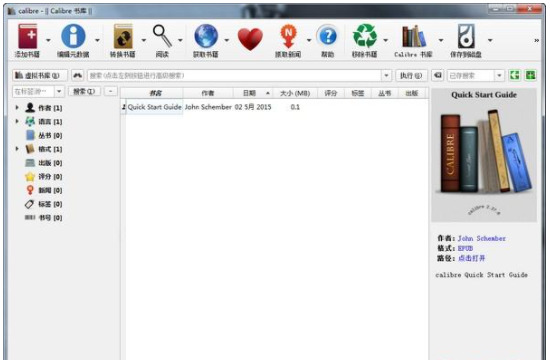Select the News [0] category in the tag browser
This screenshot has height=360, width=550.
click(x=44, y=190)
